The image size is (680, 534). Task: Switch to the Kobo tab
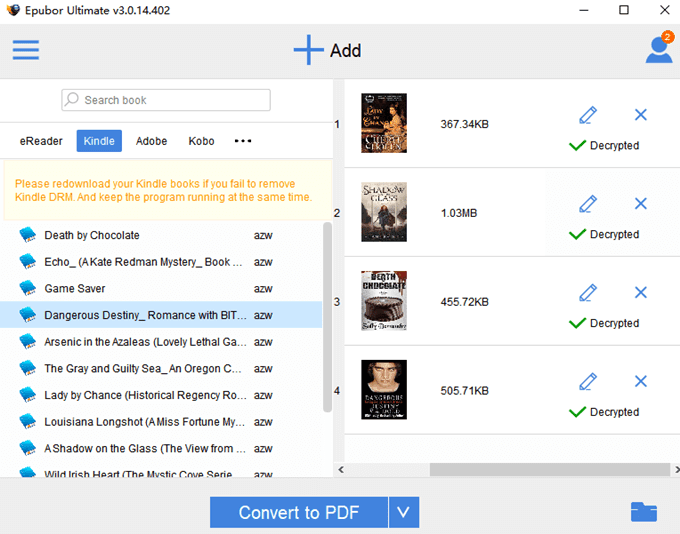201,141
